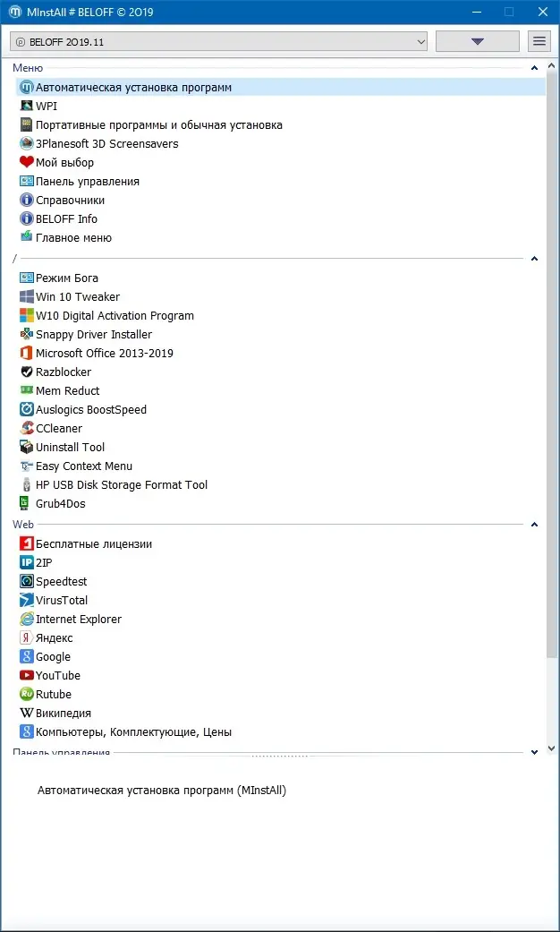The image size is (560, 932).
Task: Click the Википедия W icon
Action: tap(26, 714)
